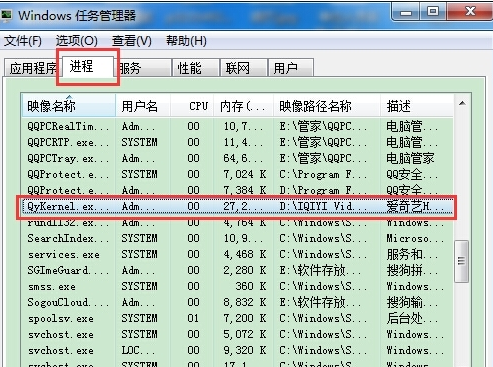Click the scrollbar up arrow
Viewport: 493px width, 367px height.
tap(462, 103)
